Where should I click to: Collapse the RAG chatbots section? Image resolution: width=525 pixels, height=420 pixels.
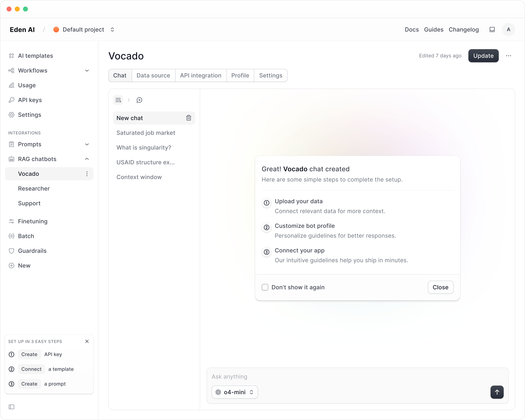(x=87, y=159)
